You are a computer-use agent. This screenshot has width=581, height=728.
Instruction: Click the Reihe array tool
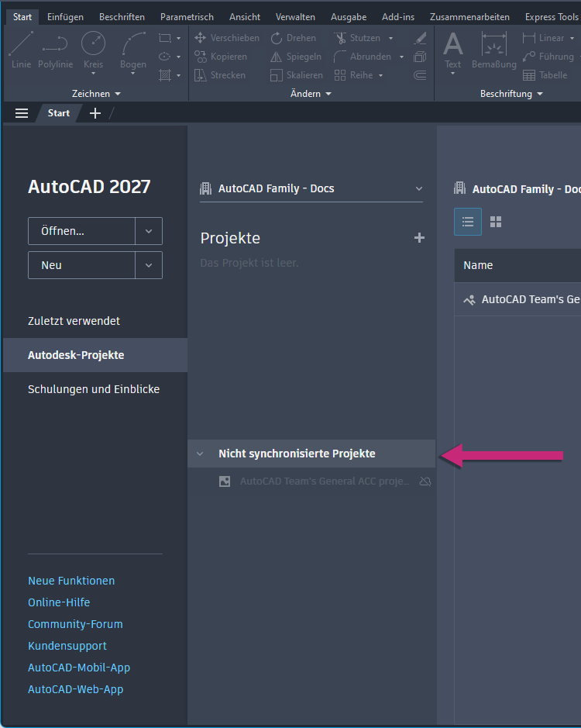[x=353, y=75]
